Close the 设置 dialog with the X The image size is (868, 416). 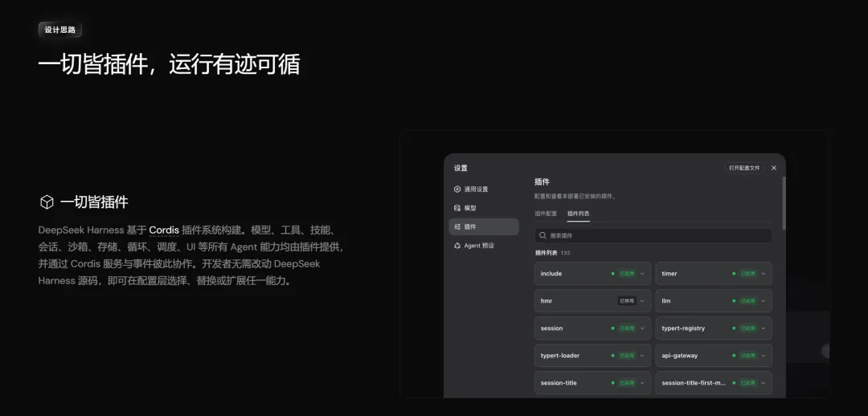click(774, 168)
